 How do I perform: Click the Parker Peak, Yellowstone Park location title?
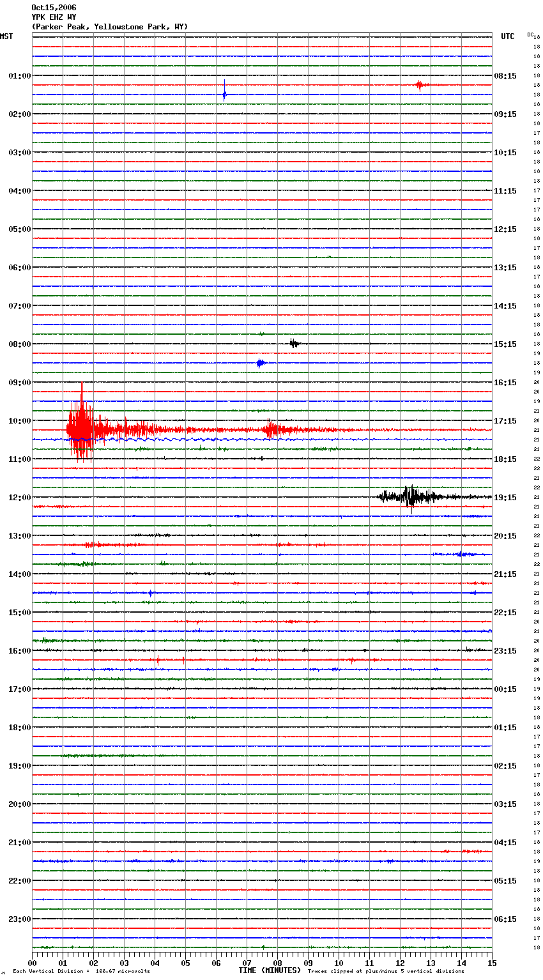110,27
